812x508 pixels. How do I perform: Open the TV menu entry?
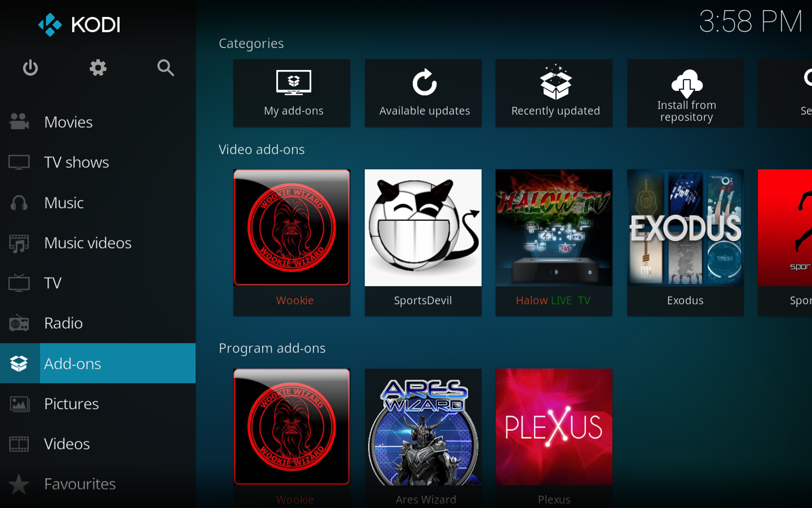(98, 283)
